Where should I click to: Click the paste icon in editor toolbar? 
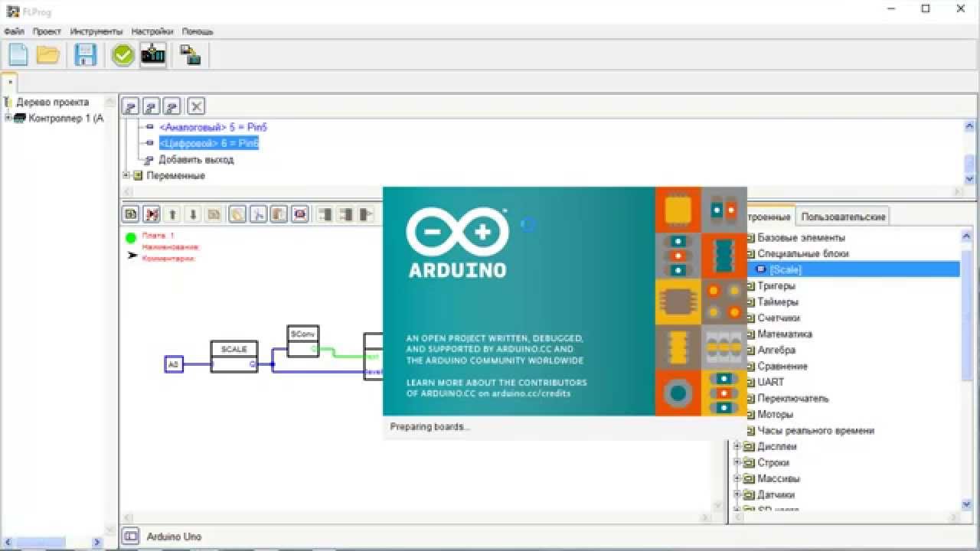point(237,214)
